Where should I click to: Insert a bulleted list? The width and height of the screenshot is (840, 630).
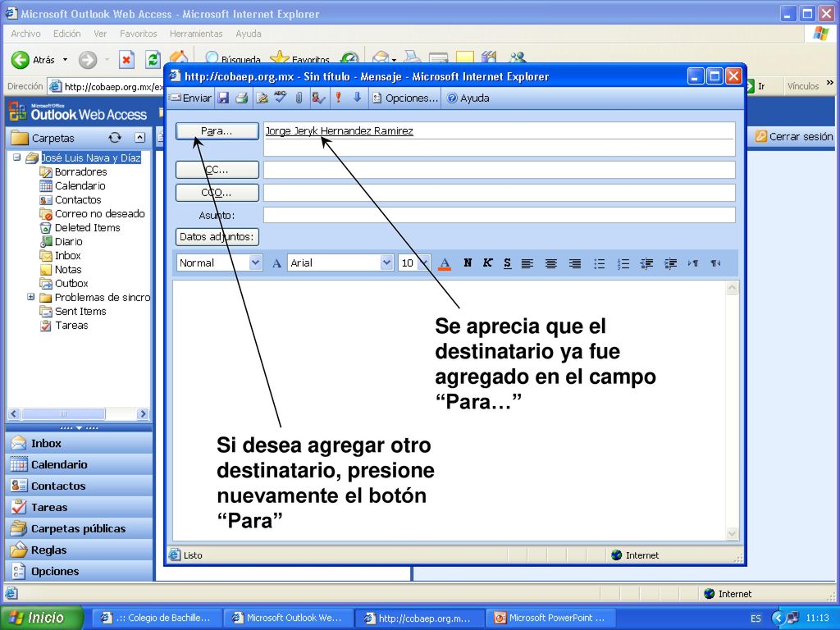tap(600, 263)
